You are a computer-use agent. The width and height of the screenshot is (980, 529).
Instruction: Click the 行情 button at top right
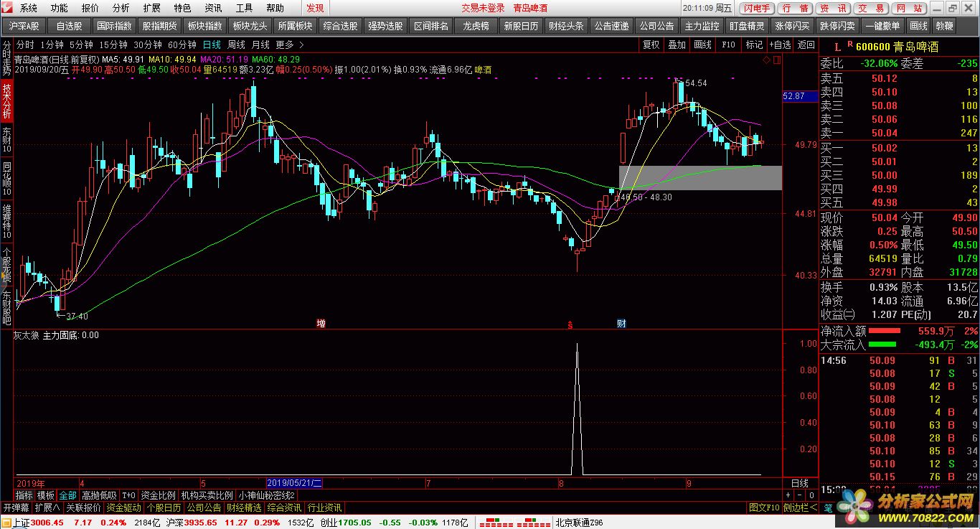[x=795, y=8]
